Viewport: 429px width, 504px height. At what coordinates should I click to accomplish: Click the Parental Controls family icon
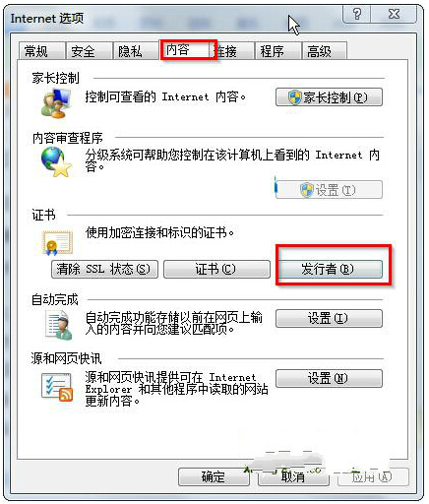pos(56,103)
